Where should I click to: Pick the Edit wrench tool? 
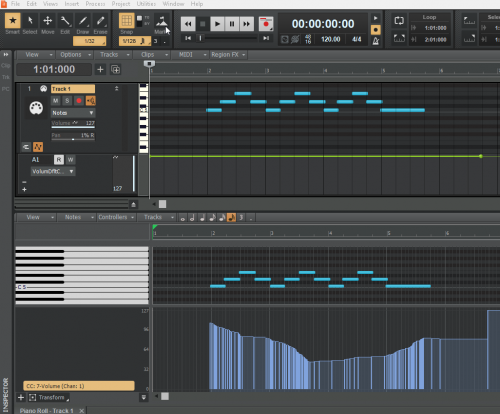pyautogui.click(x=65, y=21)
